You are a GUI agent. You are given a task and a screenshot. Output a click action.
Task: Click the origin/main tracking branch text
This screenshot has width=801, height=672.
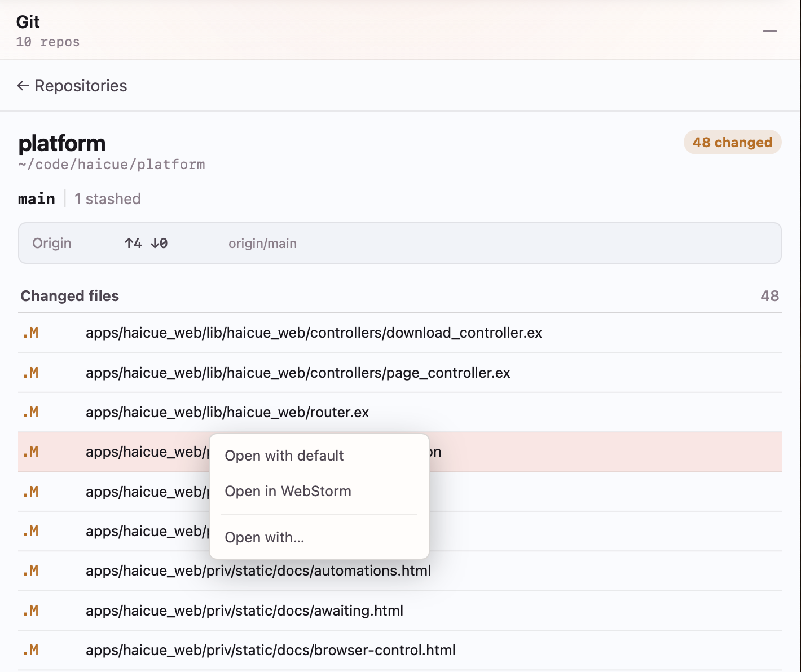[262, 244]
